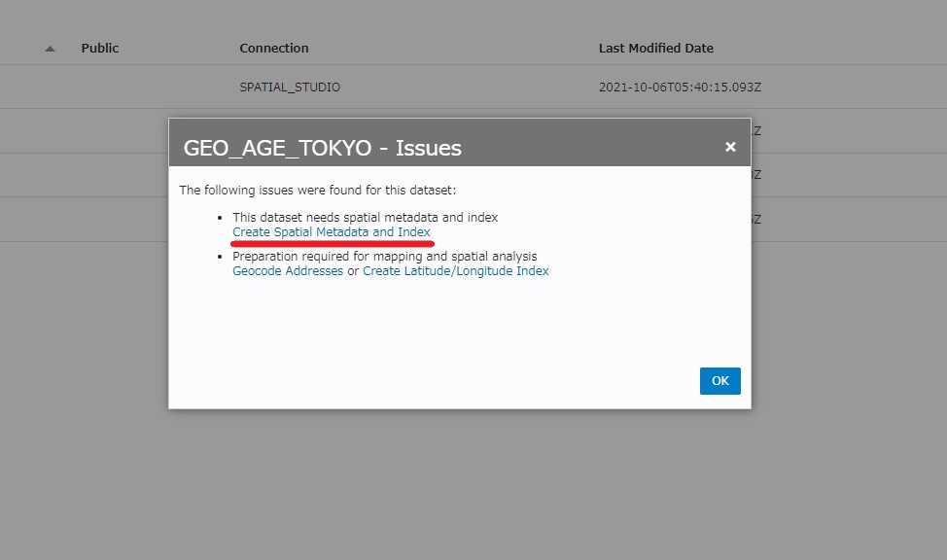This screenshot has width=947, height=560.
Task: Sort by the Connection column header
Action: (275, 48)
